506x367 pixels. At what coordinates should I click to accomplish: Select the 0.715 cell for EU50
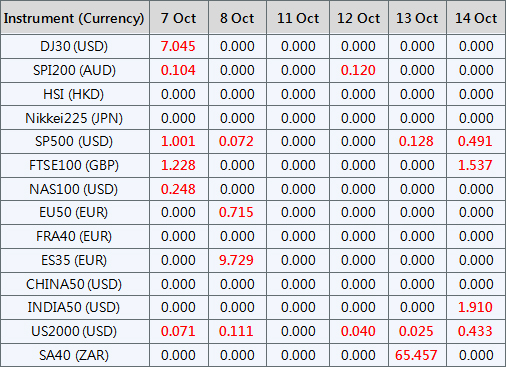(x=236, y=212)
